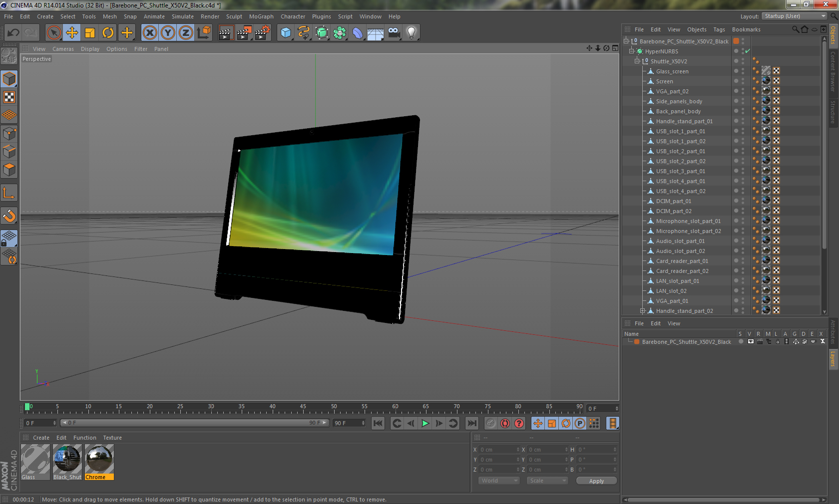839x504 pixels.
Task: Toggle Y axis lock
Action: [x=168, y=33]
